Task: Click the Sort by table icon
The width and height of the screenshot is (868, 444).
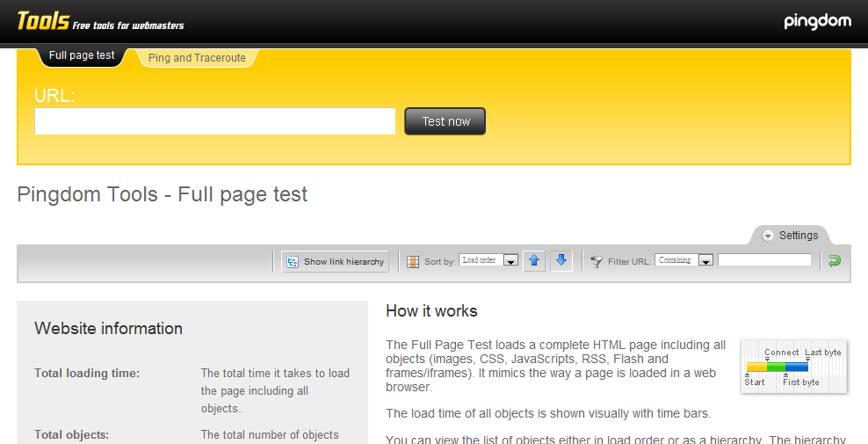Action: [413, 262]
